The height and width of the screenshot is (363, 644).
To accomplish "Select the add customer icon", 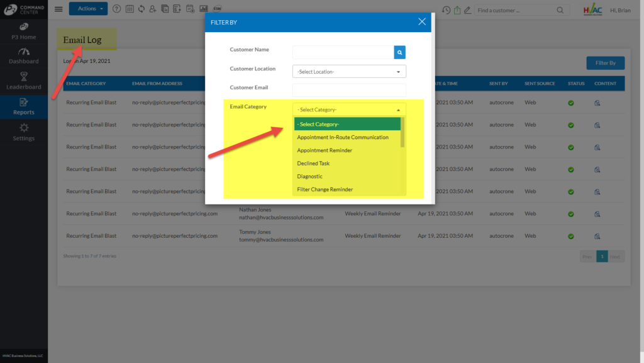I will tap(152, 8).
